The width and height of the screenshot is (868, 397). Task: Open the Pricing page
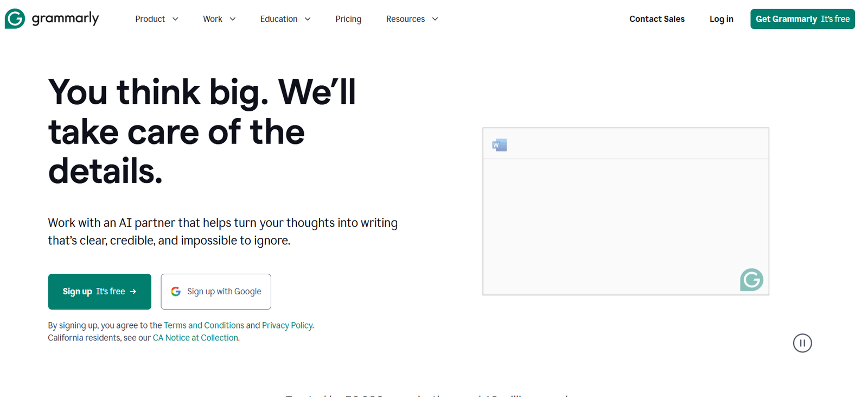pos(348,19)
